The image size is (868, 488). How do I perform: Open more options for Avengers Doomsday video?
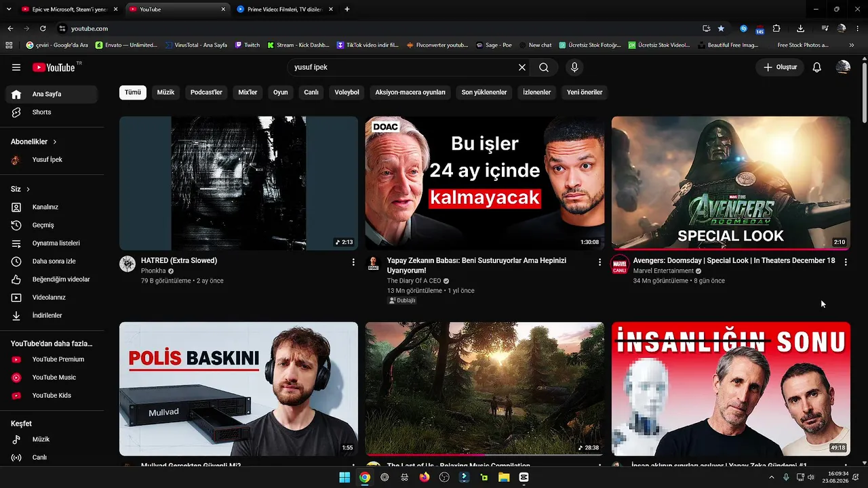(846, 262)
